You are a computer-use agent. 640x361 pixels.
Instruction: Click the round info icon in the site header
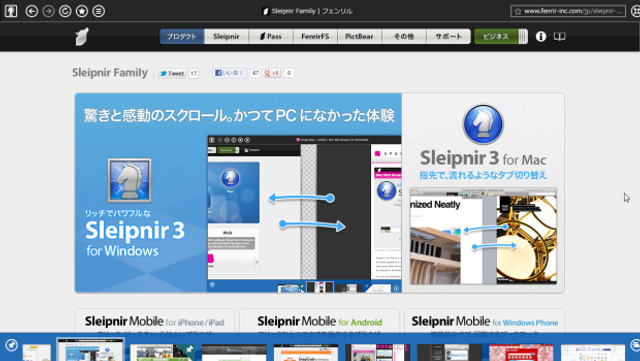click(x=541, y=36)
